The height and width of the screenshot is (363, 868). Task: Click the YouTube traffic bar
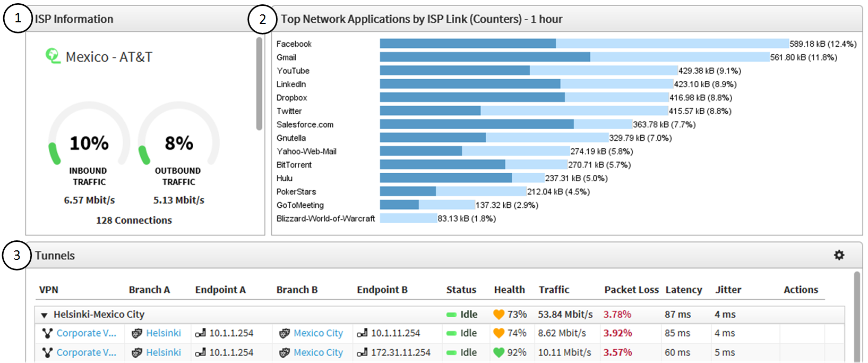[x=529, y=71]
